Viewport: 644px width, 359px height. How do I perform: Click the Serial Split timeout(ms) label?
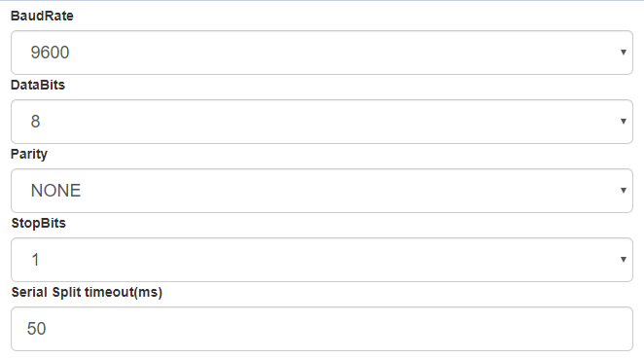(87, 292)
